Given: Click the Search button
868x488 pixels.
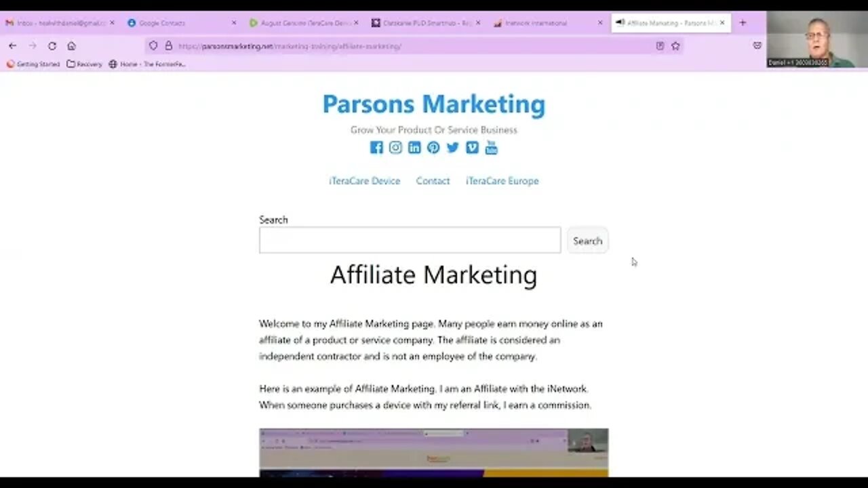Looking at the screenshot, I should click(587, 241).
